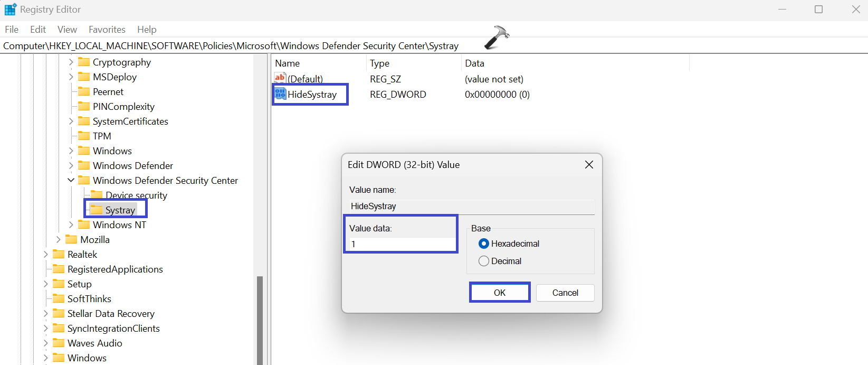This screenshot has height=365, width=868.
Task: Collapse the Windows Defender Security Center key
Action: pyautogui.click(x=71, y=180)
